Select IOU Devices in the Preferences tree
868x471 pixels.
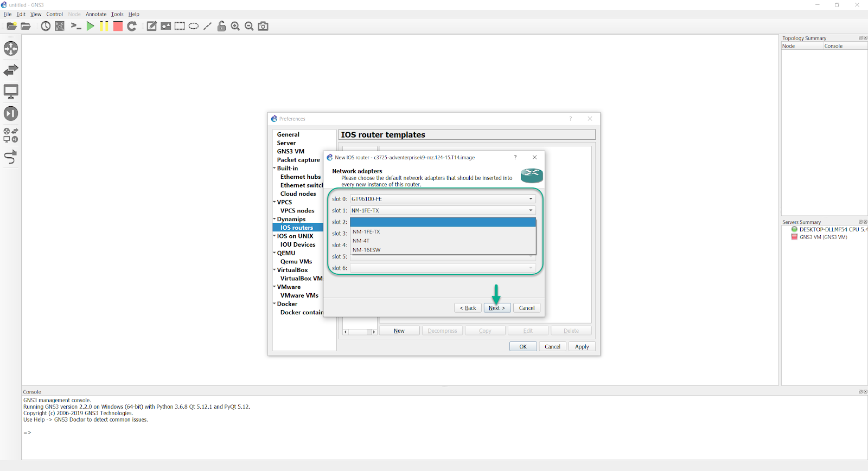(x=298, y=244)
